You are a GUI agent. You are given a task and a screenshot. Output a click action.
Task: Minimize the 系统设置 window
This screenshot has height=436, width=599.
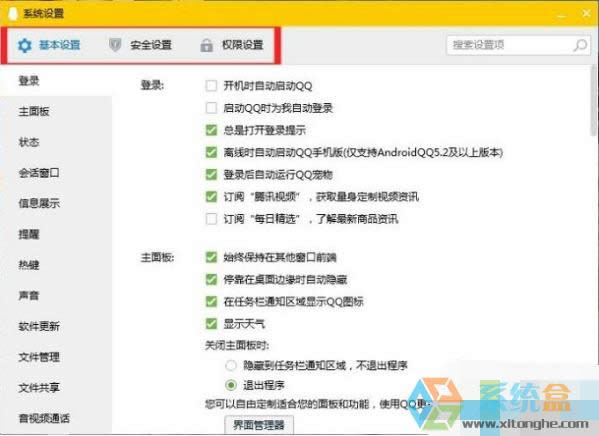(x=562, y=16)
